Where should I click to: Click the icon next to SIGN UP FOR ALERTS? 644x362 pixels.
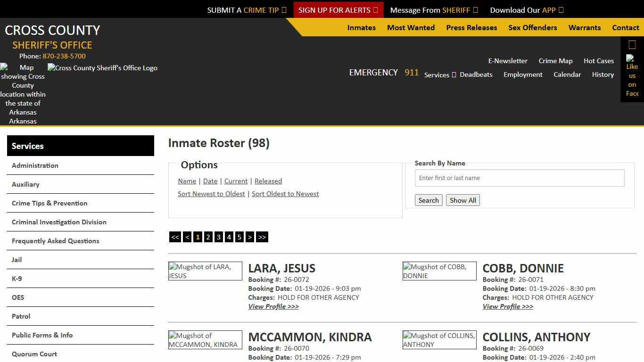point(376,9)
